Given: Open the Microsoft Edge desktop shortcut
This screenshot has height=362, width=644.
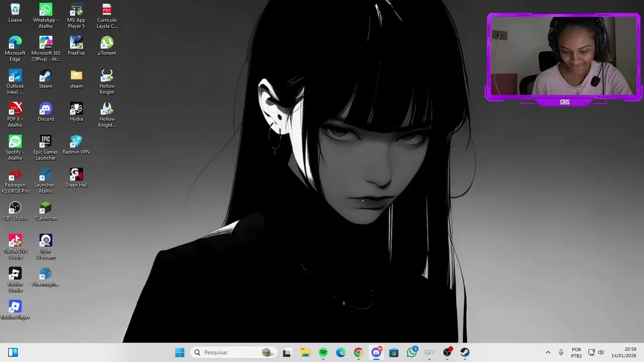Looking at the screenshot, I should (15, 49).
